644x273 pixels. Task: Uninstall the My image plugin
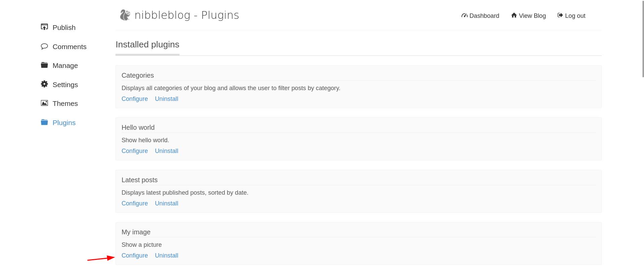(166, 256)
